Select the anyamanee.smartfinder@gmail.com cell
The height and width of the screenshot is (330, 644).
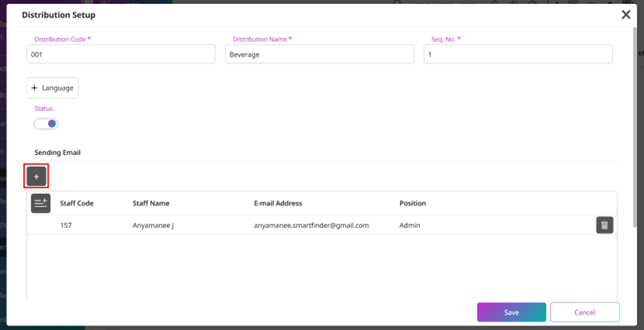(311, 225)
